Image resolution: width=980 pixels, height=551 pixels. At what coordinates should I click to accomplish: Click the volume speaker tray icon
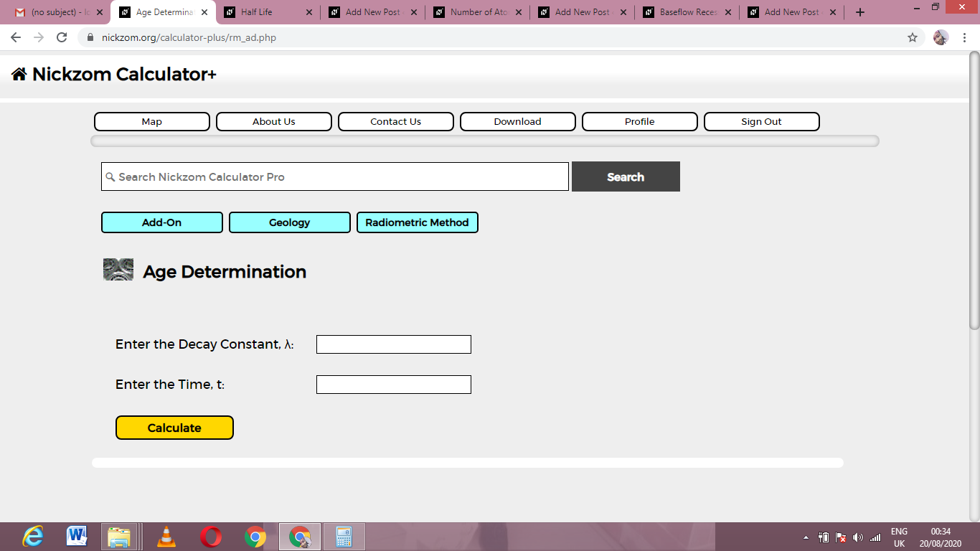click(858, 537)
